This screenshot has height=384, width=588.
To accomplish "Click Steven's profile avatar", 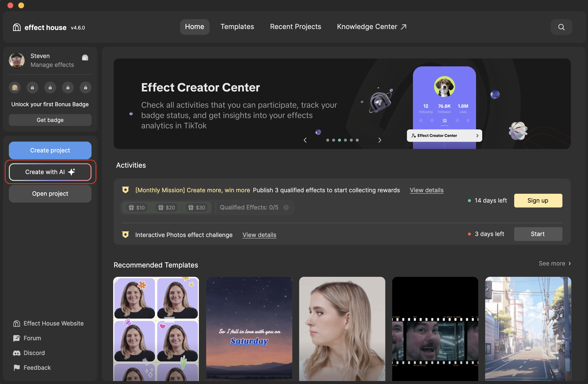I will coord(16,60).
